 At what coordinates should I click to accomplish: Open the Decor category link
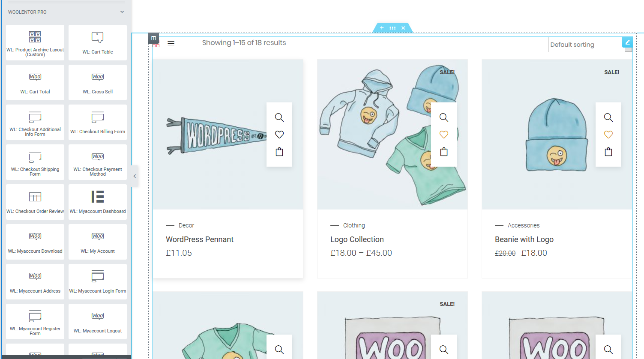[x=186, y=225]
